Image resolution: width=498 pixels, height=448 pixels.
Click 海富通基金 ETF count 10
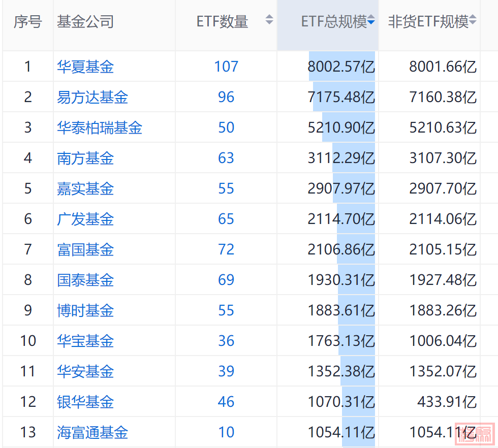[x=226, y=432]
